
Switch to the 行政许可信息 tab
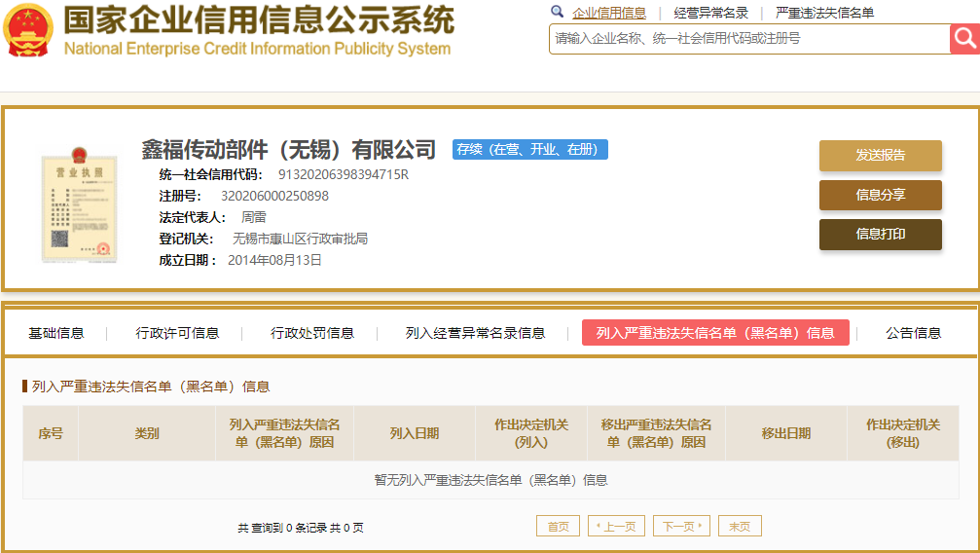177,333
